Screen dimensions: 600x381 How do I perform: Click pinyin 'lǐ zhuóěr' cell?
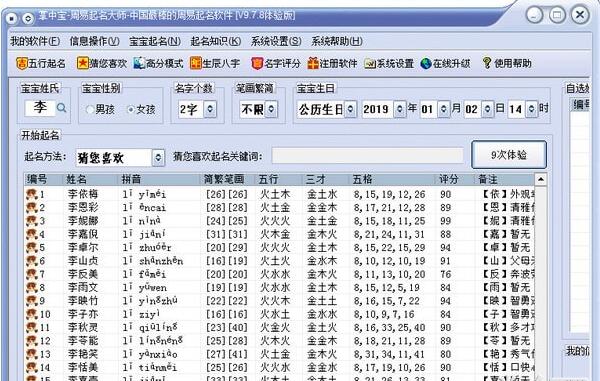(x=147, y=247)
